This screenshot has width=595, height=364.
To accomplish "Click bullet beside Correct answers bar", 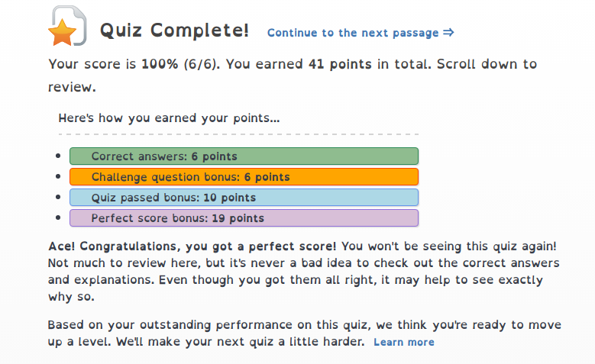I will [x=59, y=156].
